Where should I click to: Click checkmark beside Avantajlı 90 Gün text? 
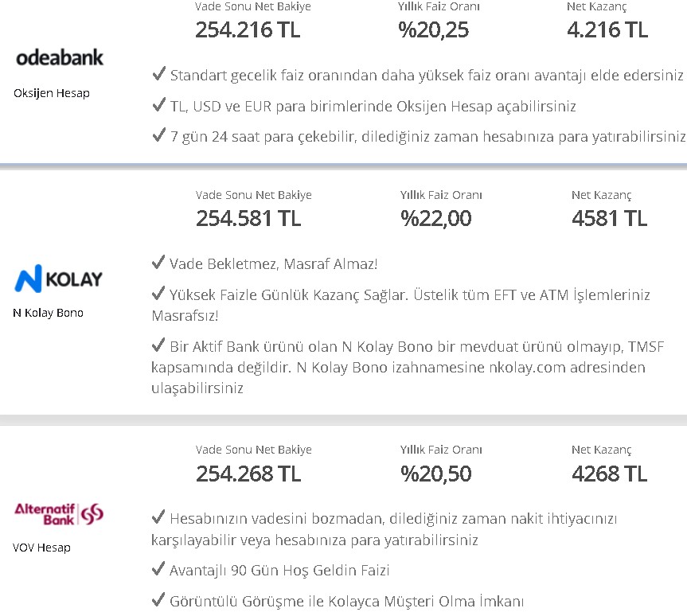click(x=158, y=568)
